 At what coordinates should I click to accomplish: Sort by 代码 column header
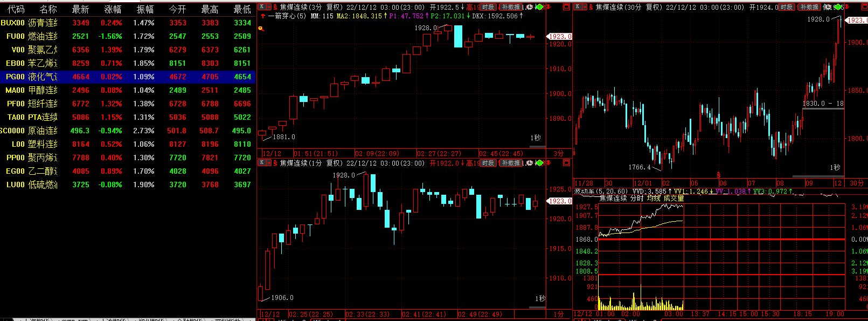point(16,9)
